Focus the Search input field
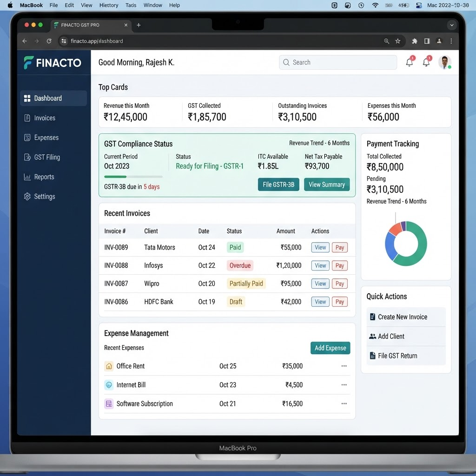This screenshot has width=476, height=476. pyautogui.click(x=338, y=62)
